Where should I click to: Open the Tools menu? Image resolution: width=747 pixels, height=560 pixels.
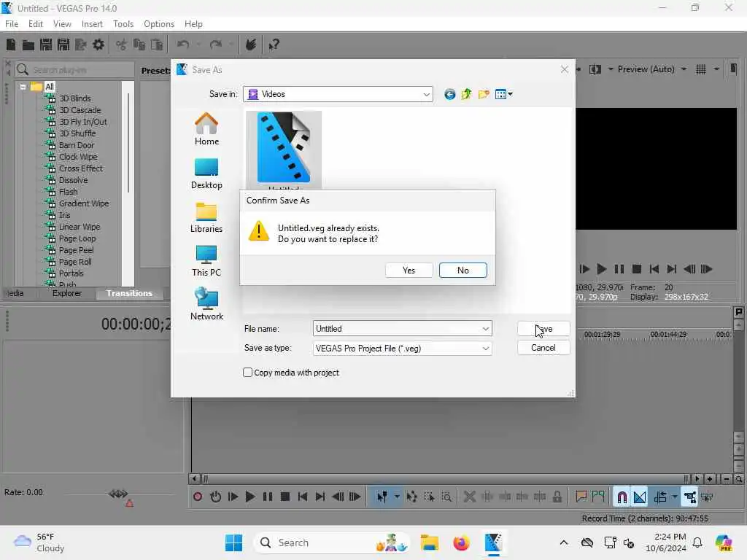[x=123, y=24]
